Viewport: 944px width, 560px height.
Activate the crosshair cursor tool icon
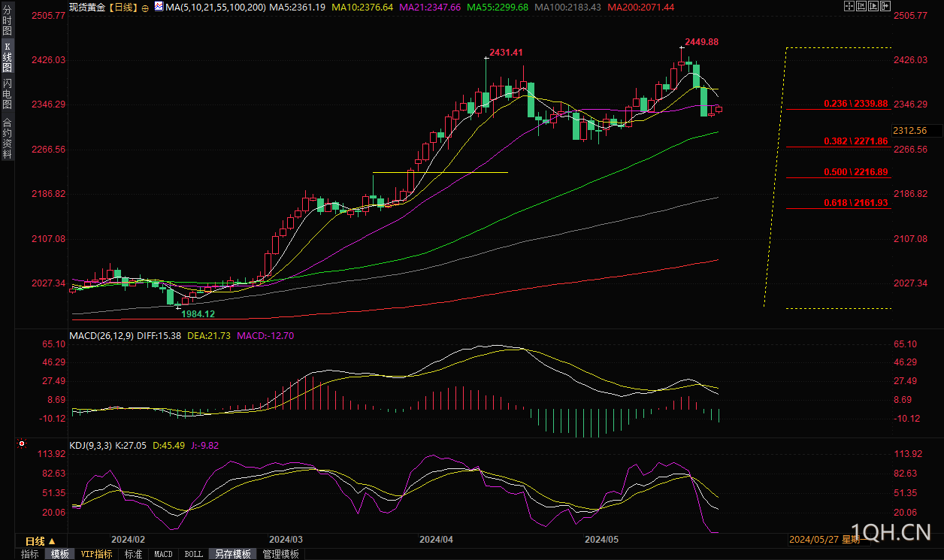pos(850,6)
